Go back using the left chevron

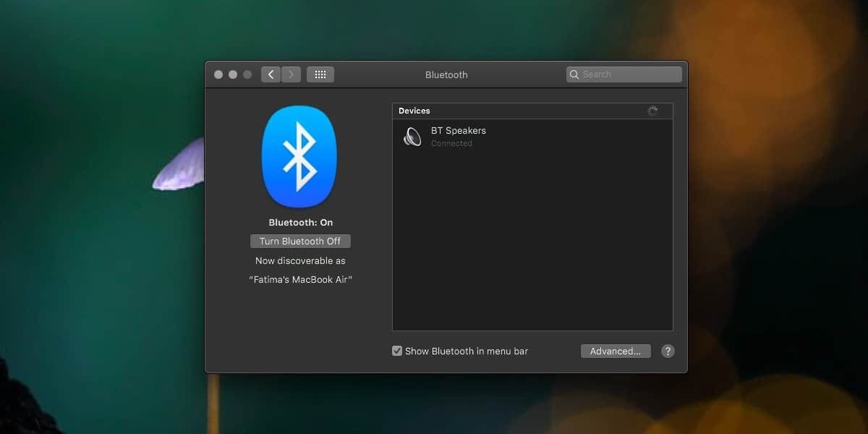coord(271,75)
